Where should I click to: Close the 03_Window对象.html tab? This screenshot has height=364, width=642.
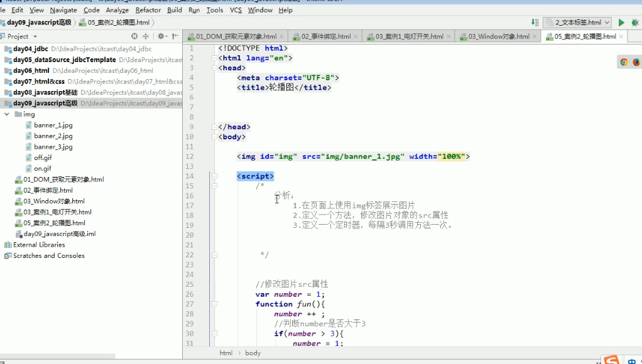[535, 37]
